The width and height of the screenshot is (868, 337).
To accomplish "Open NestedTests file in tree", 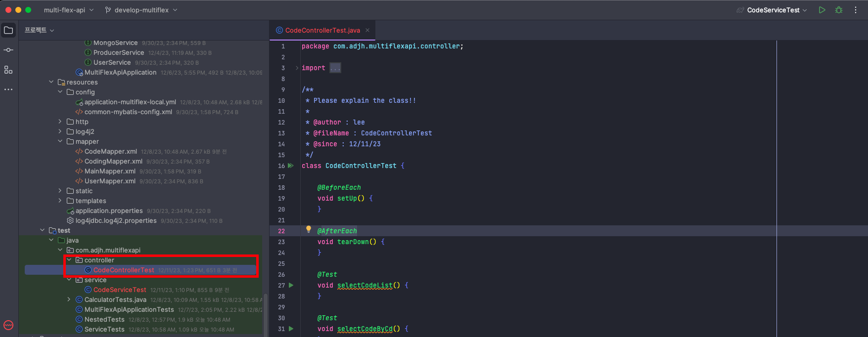I will [104, 319].
